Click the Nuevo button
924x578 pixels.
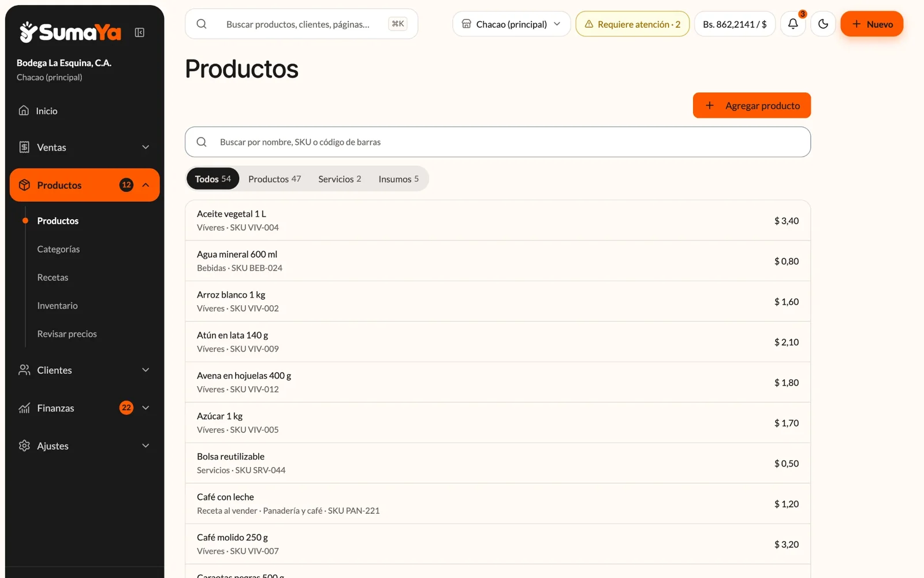[872, 24]
